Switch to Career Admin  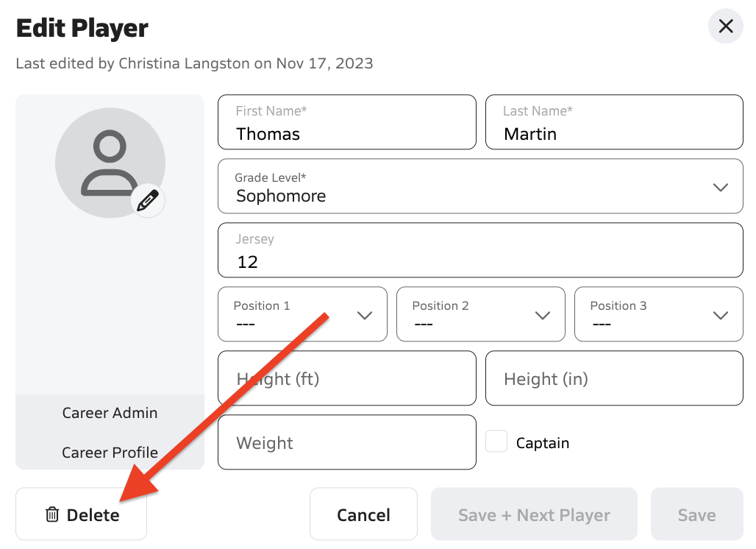(x=110, y=413)
